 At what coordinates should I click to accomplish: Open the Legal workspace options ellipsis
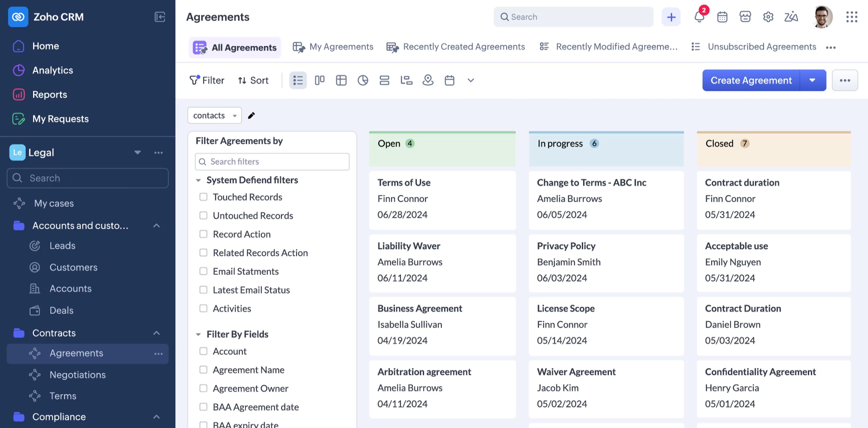point(158,153)
